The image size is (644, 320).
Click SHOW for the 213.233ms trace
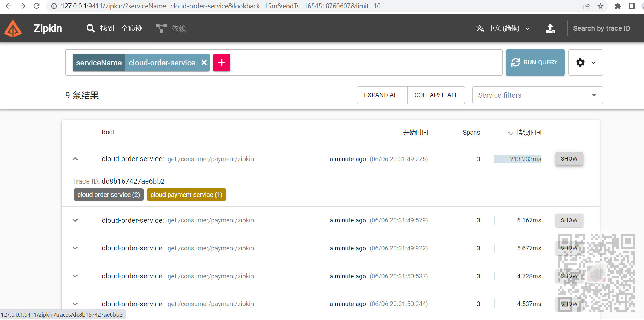coord(569,159)
